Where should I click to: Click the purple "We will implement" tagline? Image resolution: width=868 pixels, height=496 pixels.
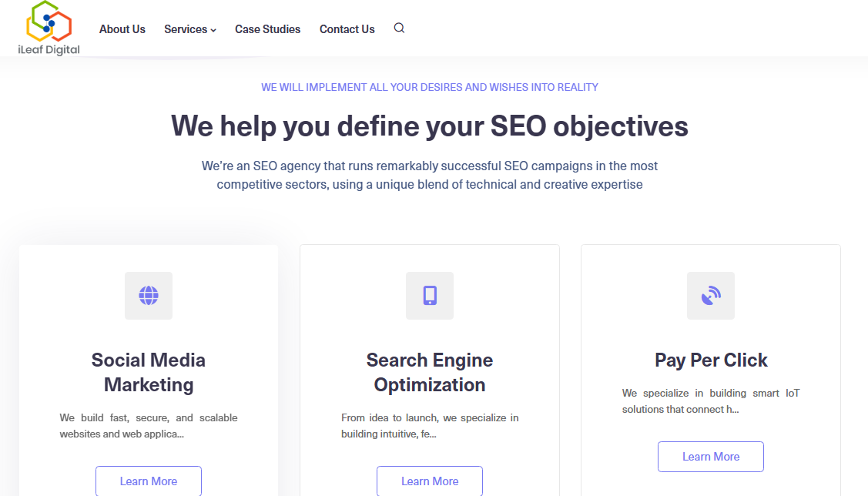430,87
